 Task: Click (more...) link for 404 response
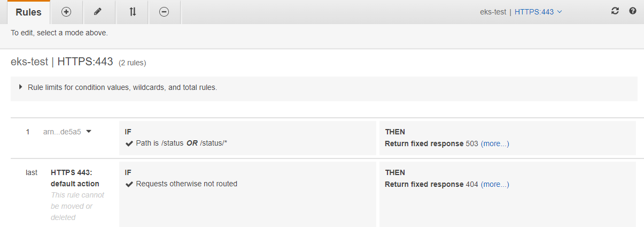pyautogui.click(x=495, y=184)
